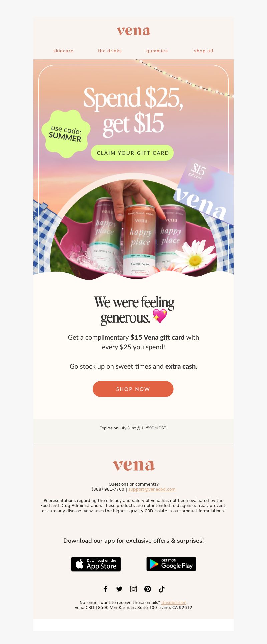This screenshot has width=267, height=644.
Task: Click the vena logo at top
Action: (133, 31)
